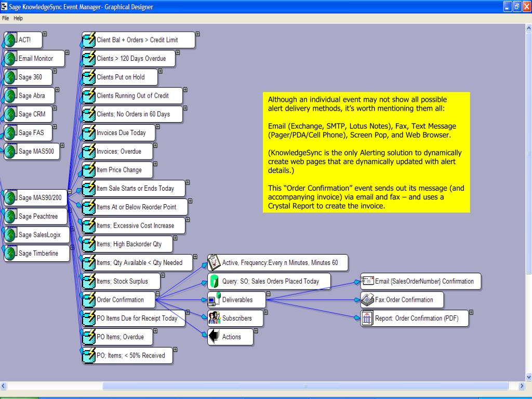Click the Sage Peachtree globe icon
Screen dimensions: 532x399
pos(11,216)
